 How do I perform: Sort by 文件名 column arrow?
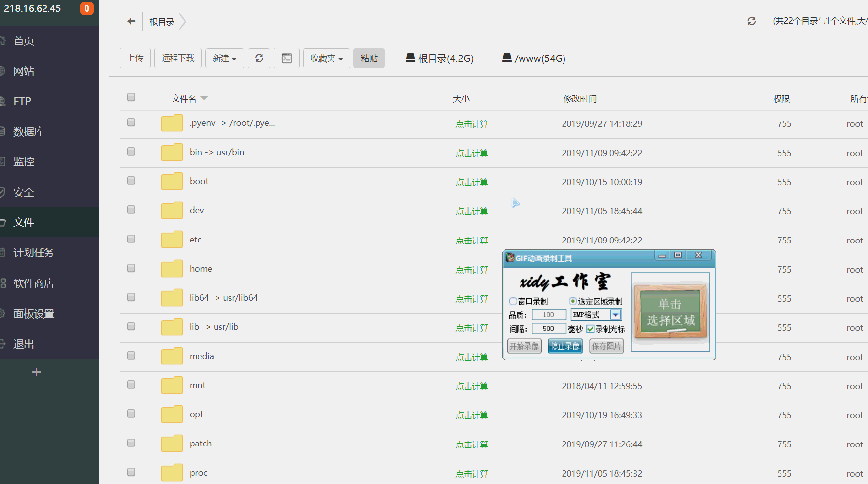[x=204, y=98]
